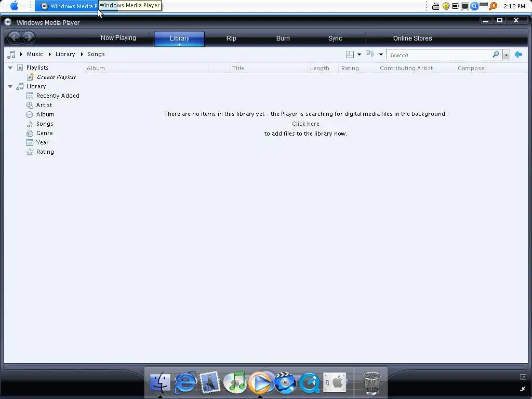Viewport: 532px width, 399px height.
Task: Click Library in the breadcrumb
Action: tap(65, 54)
